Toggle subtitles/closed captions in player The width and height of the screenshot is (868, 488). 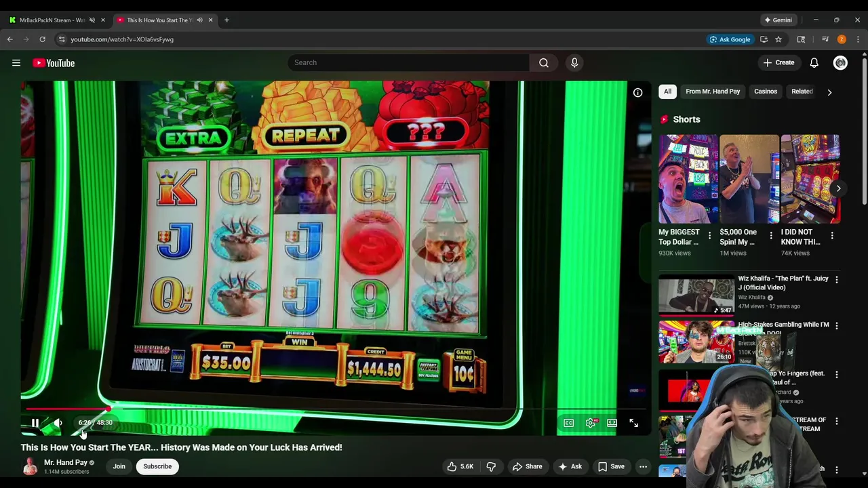tap(569, 423)
